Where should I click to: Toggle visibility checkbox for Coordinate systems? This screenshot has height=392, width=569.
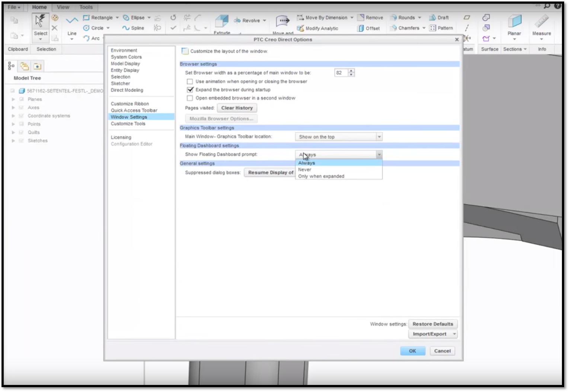coord(22,116)
